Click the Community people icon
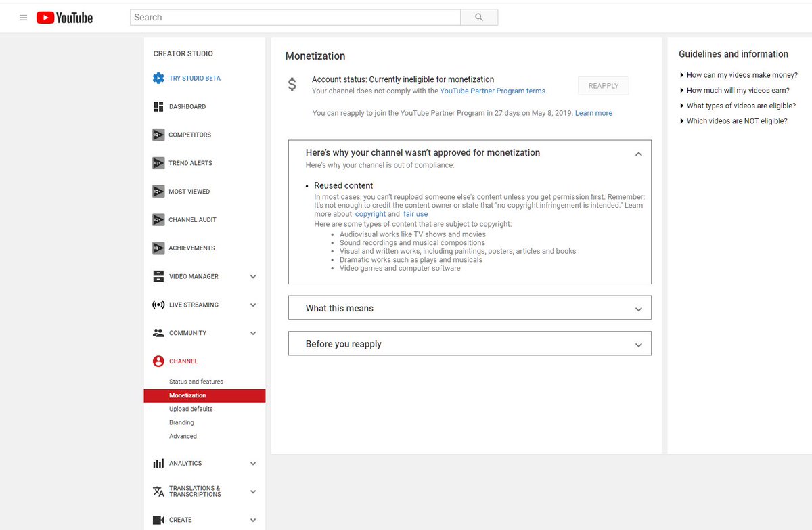This screenshot has height=530, width=812. (x=158, y=333)
